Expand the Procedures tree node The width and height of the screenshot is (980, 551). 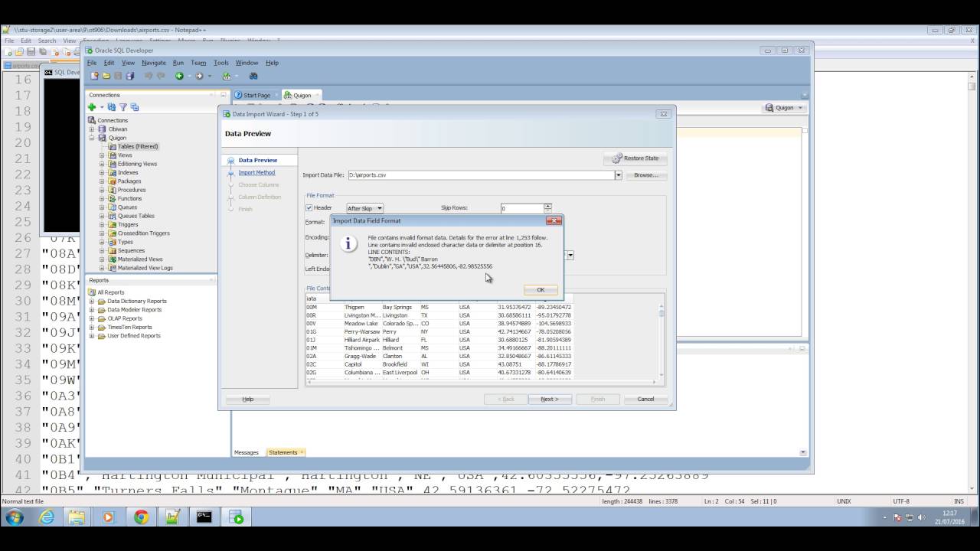pos(102,190)
